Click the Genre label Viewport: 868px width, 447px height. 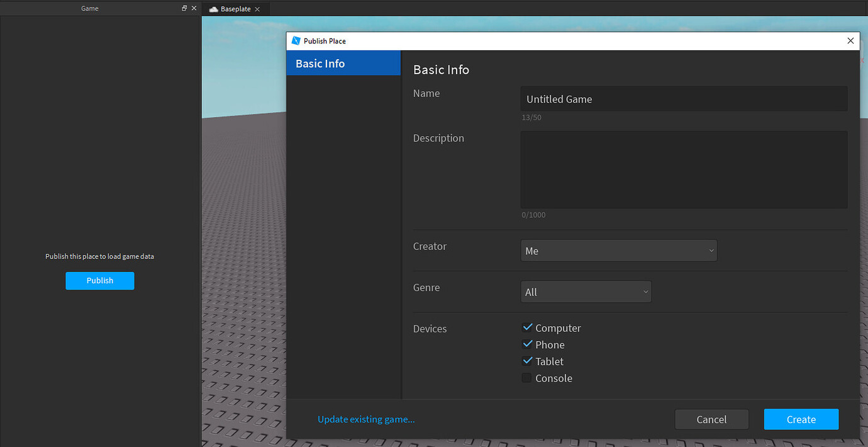tap(426, 288)
